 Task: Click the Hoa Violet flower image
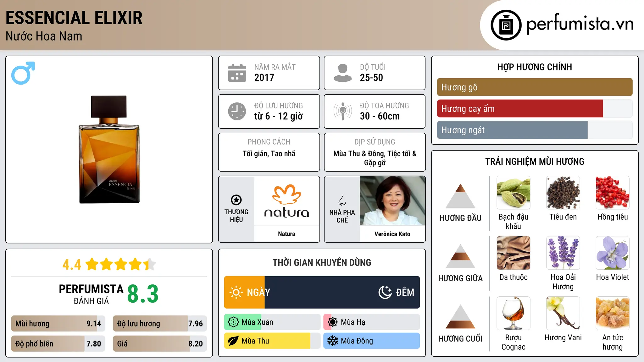coord(613,253)
